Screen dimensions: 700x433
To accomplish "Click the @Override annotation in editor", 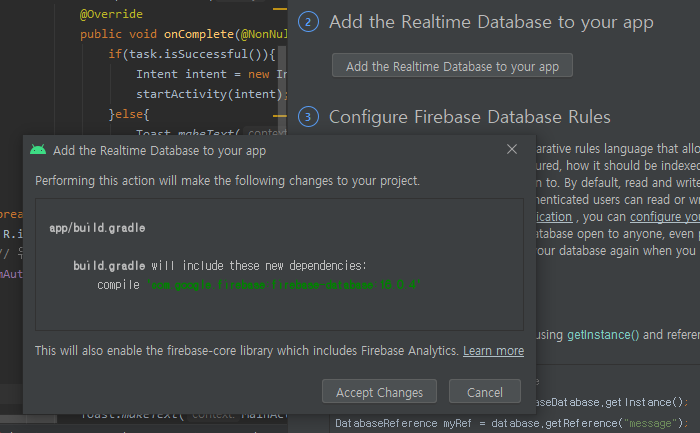I will click(111, 15).
